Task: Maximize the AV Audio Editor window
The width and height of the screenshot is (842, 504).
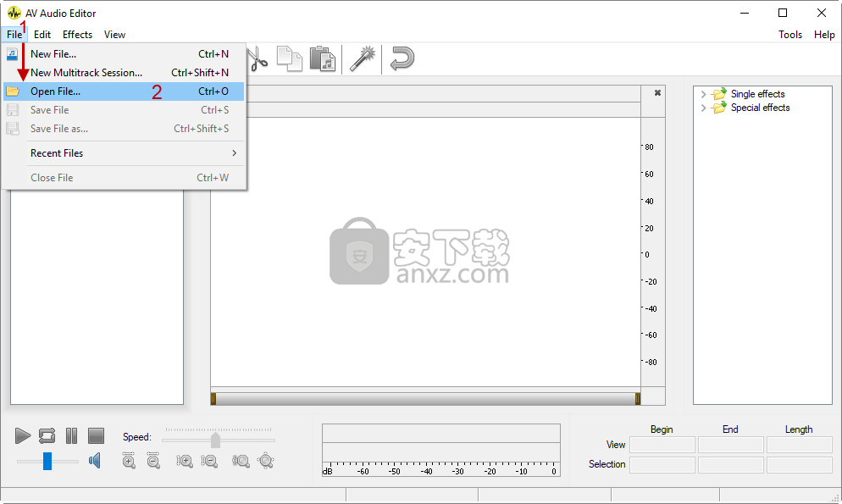Action: (x=783, y=13)
